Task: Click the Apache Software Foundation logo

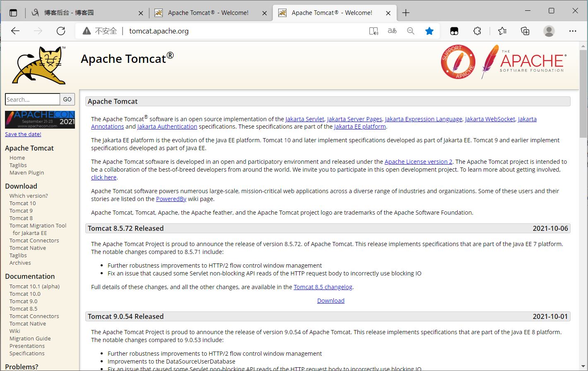Action: pyautogui.click(x=524, y=61)
